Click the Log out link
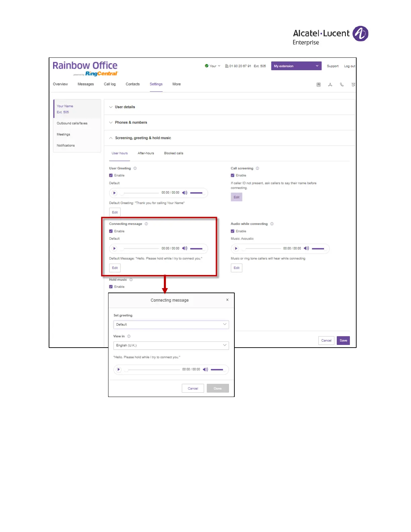Image resolution: width=411 pixels, height=532 pixels. point(350,66)
